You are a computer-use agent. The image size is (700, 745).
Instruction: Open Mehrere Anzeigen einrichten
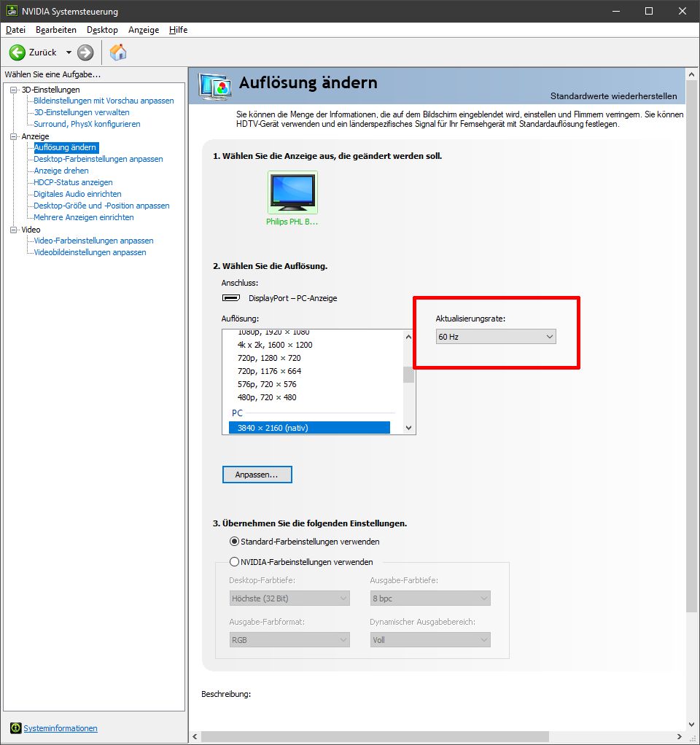(84, 217)
